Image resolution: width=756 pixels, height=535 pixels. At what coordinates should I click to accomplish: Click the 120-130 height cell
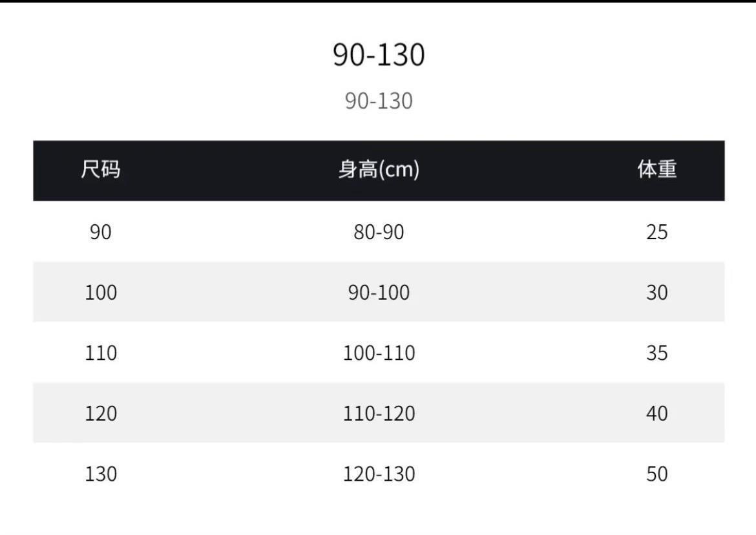379,474
